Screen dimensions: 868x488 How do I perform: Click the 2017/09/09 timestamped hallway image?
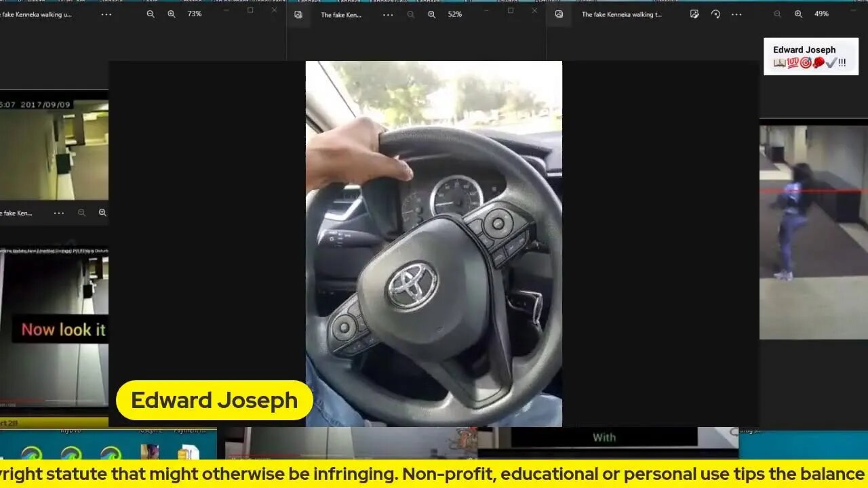(x=54, y=150)
